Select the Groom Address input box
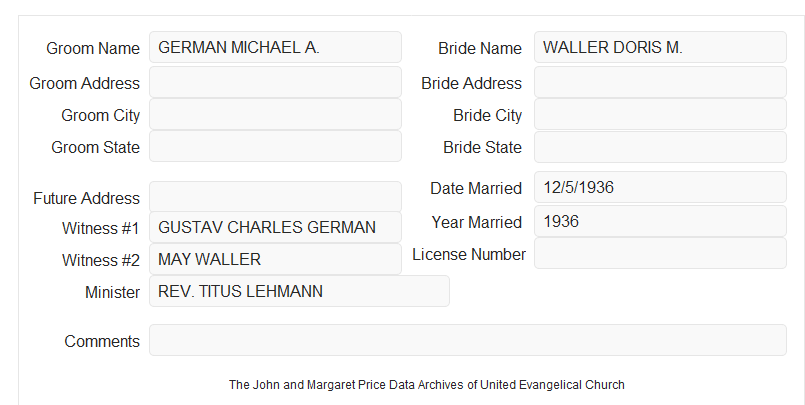805x405 pixels. click(x=275, y=82)
